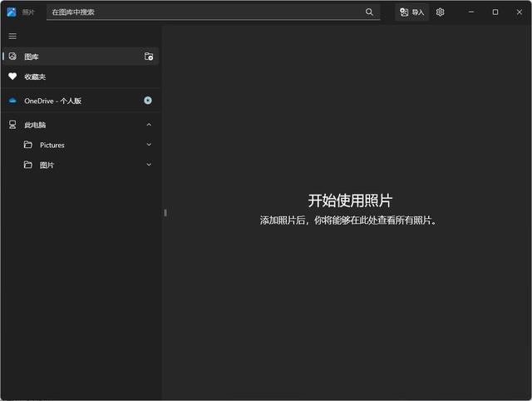Click the OneDrive cloud icon
Viewport: 532px width, 401px height.
click(12, 101)
